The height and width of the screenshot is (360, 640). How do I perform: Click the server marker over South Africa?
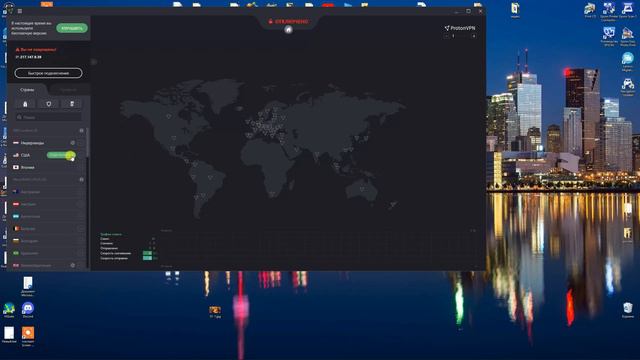[x=272, y=195]
